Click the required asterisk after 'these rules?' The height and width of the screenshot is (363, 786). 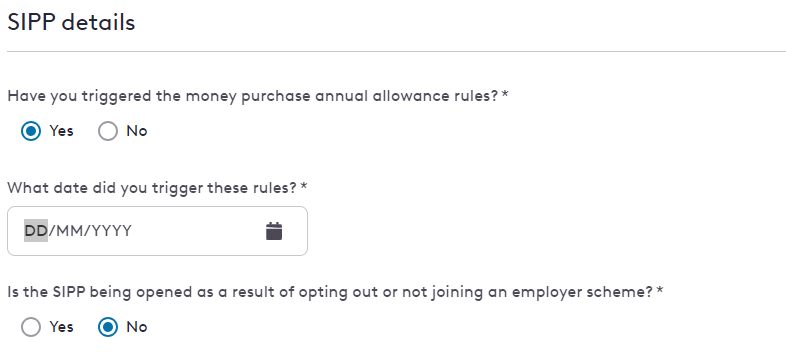[304, 187]
